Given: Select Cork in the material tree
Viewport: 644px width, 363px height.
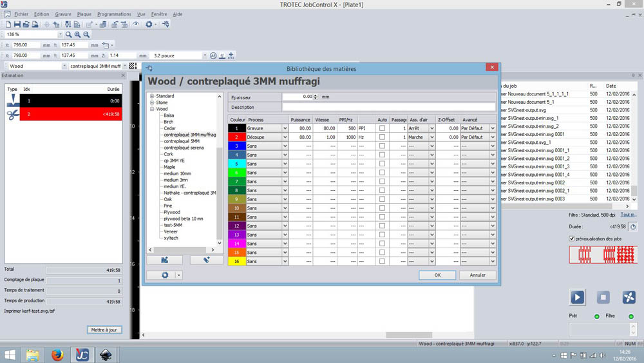Looking at the screenshot, I should coord(168,154).
